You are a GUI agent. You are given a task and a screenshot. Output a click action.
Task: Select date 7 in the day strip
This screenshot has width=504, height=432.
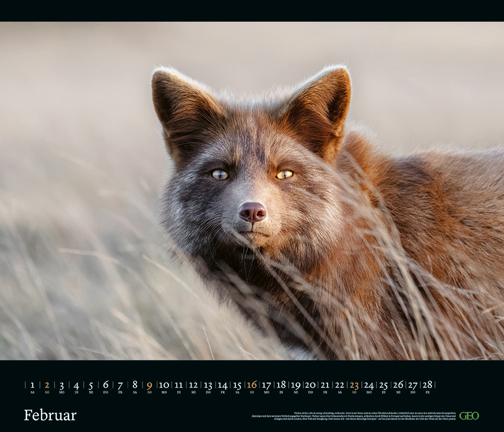tap(120, 385)
